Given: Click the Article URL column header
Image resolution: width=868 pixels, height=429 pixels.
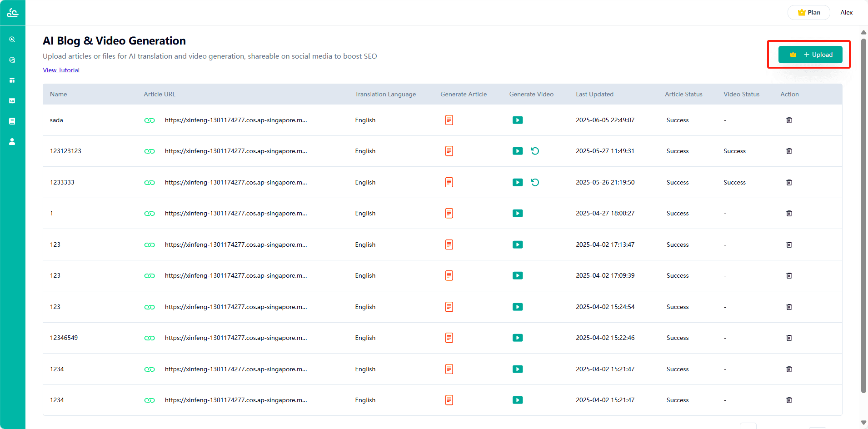Looking at the screenshot, I should coord(160,94).
